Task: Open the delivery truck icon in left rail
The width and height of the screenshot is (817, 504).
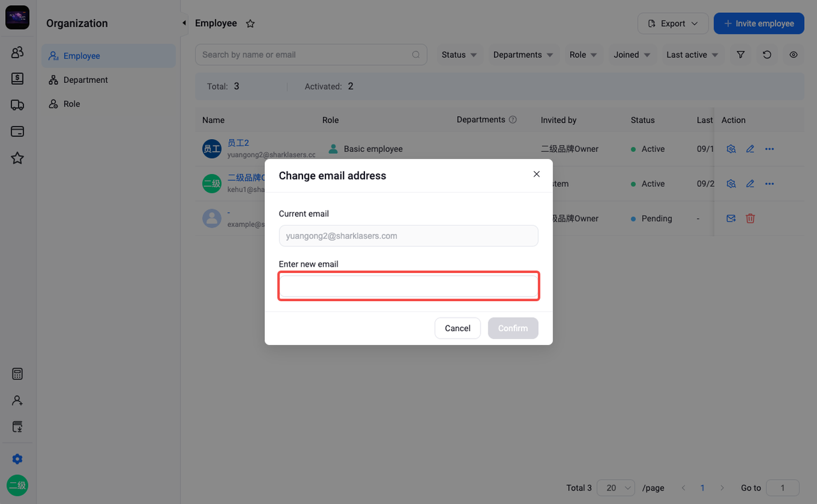Action: click(17, 105)
